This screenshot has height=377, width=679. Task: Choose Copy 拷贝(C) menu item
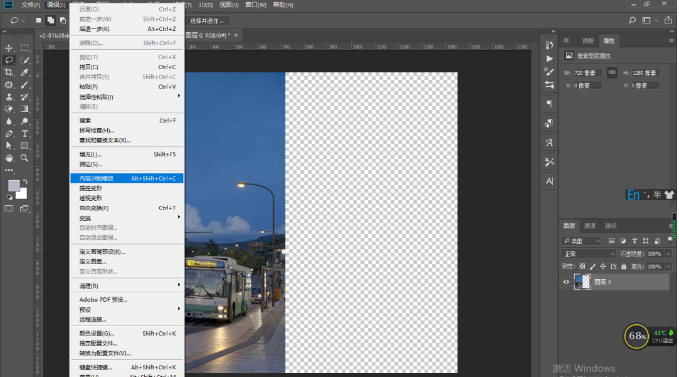127,67
